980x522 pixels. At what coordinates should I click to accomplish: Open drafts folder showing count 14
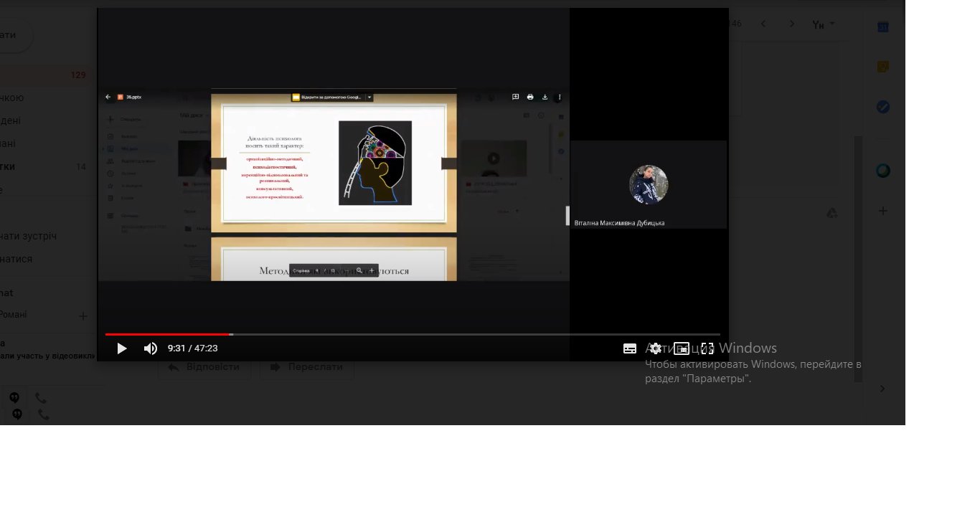click(x=46, y=167)
